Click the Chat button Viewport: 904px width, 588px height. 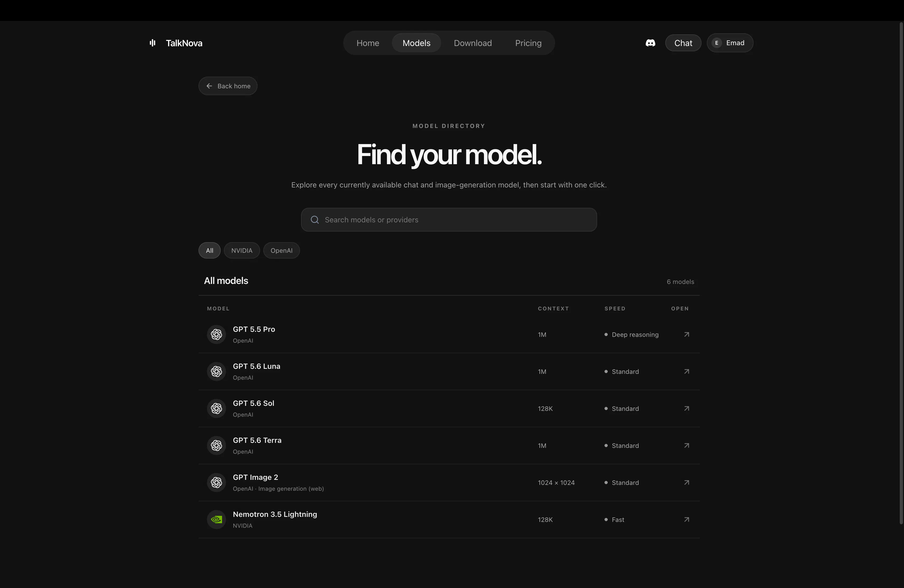[683, 43]
